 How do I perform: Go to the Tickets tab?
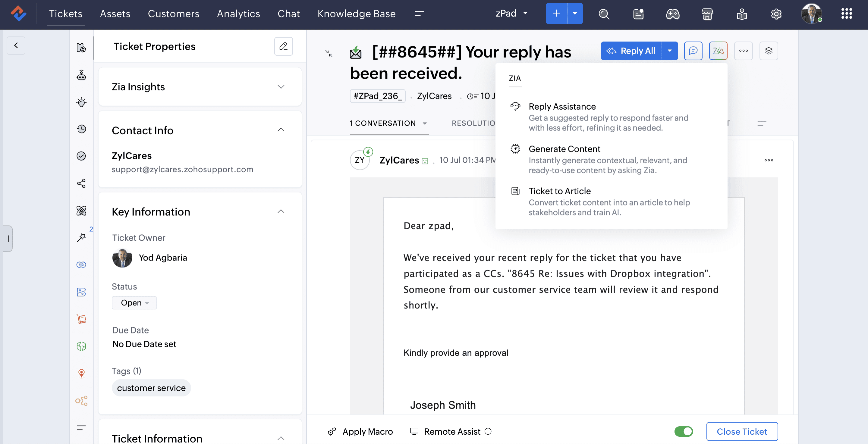(66, 14)
